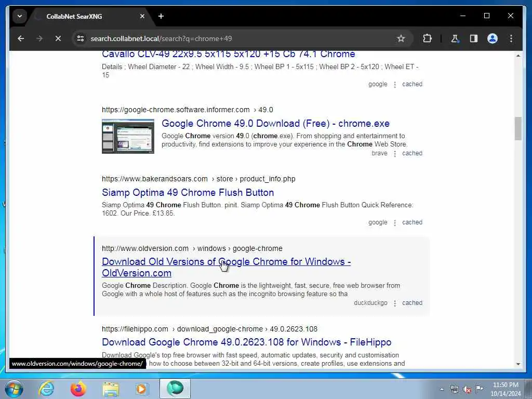
Task: View site information icon in address bar
Action: (x=81, y=38)
